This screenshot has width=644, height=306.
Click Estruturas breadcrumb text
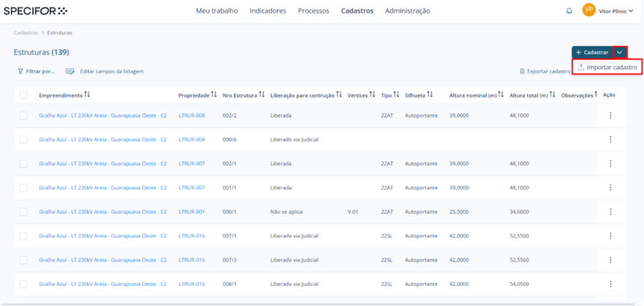(60, 33)
